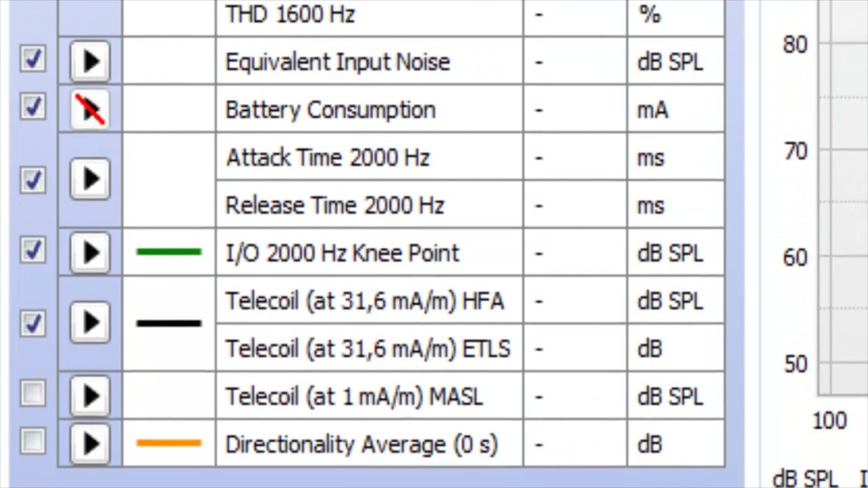Select the Telecoil ETLS measurement row
Screen dimensions: 868x488
pyautogui.click(x=368, y=348)
